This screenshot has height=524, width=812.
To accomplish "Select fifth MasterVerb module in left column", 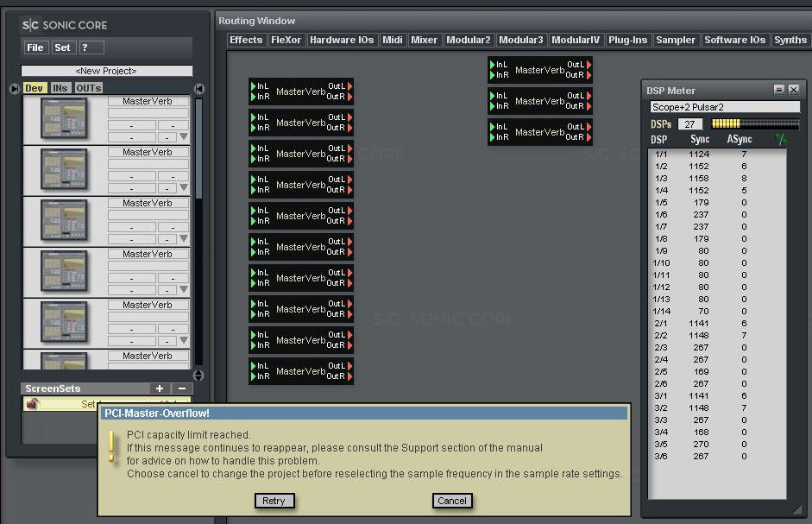I will point(301,216).
